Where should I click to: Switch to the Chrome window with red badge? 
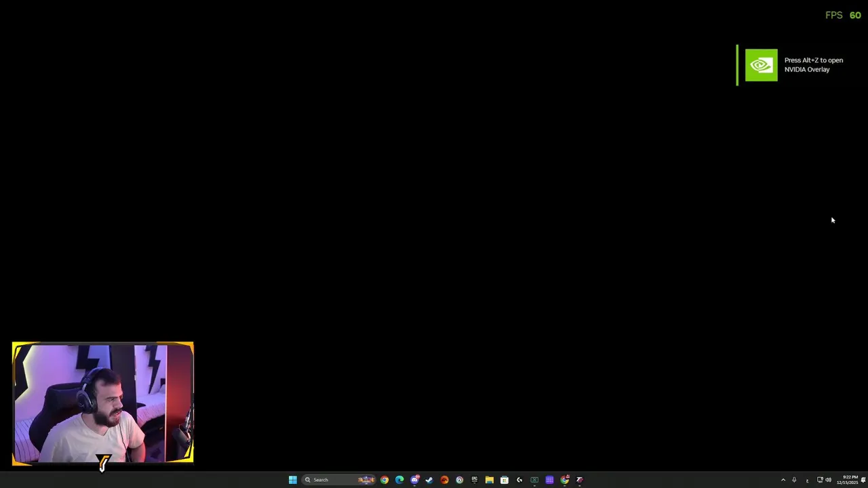(x=564, y=480)
